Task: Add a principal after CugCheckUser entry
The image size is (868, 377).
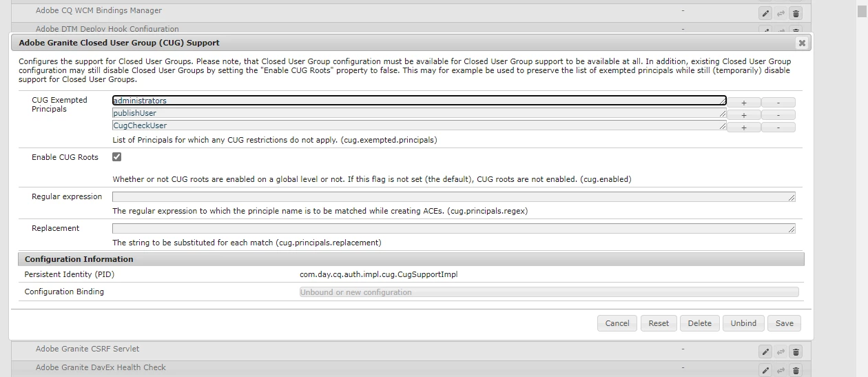Action: coord(744,128)
